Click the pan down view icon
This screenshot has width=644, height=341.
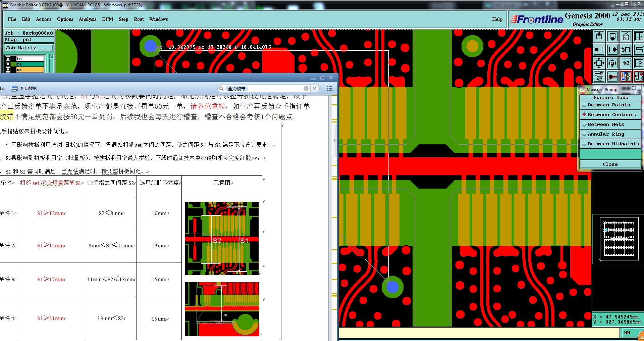point(612,36)
